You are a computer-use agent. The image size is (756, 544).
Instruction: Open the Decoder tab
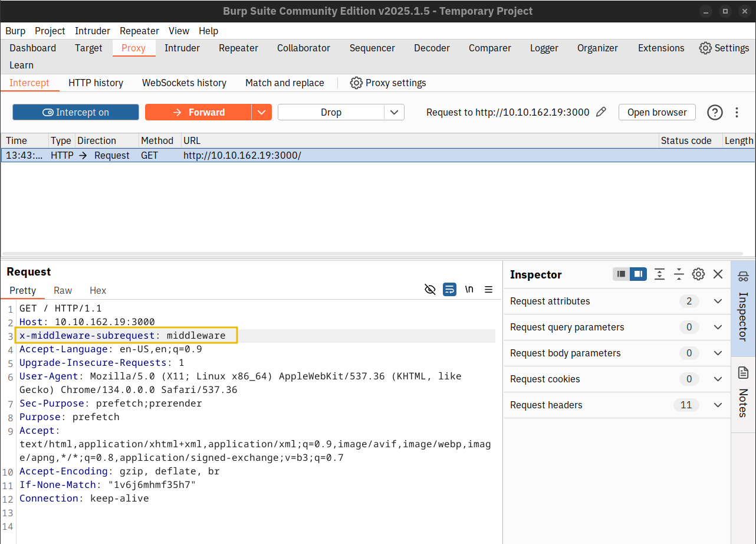click(x=432, y=48)
